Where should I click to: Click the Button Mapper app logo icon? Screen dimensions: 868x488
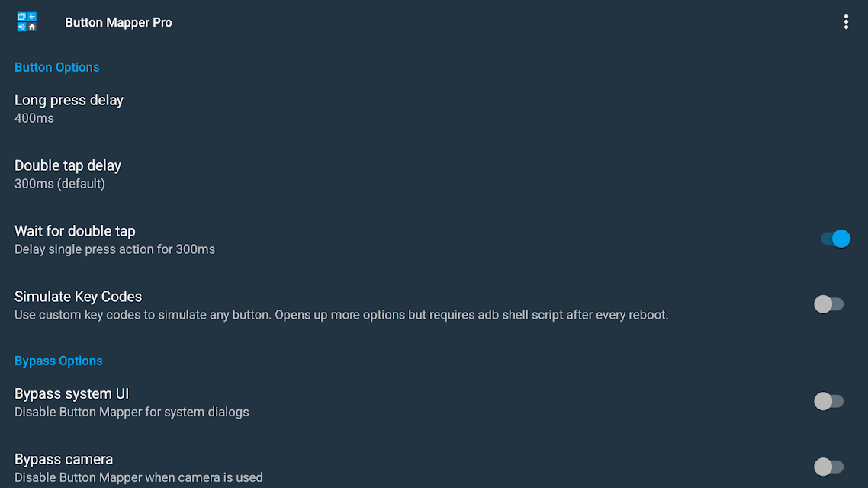27,22
